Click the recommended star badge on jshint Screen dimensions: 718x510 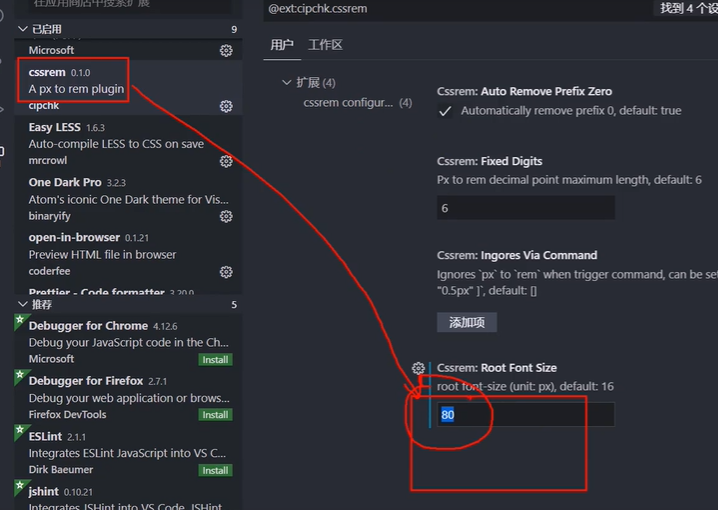click(x=20, y=486)
